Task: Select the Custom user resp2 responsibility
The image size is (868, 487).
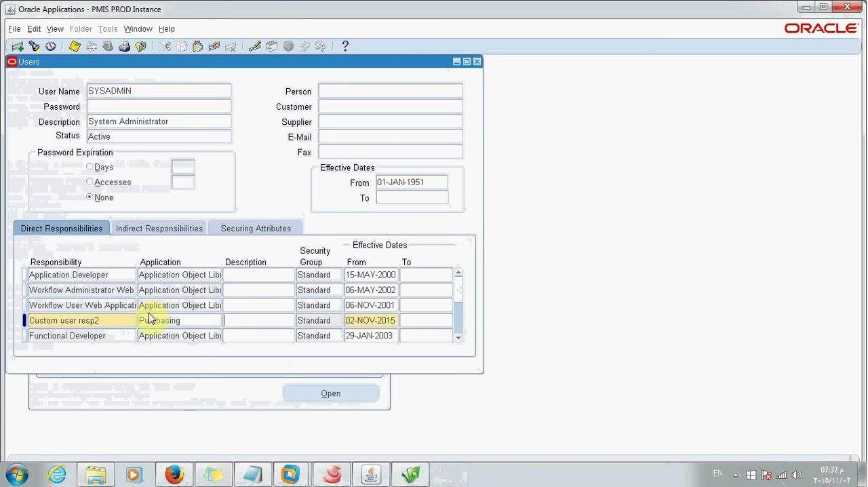Action: tap(81, 320)
